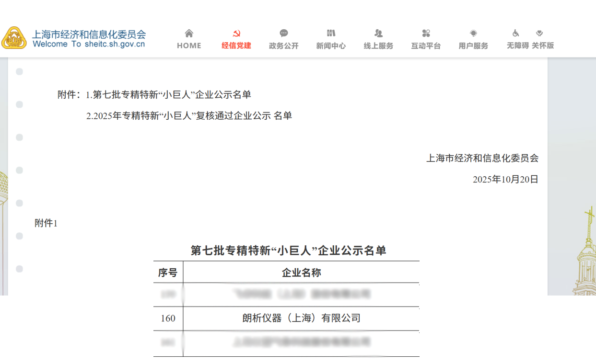Click the 新闻中心 building icon
Viewport: 596px width, 364px height.
coord(331,33)
